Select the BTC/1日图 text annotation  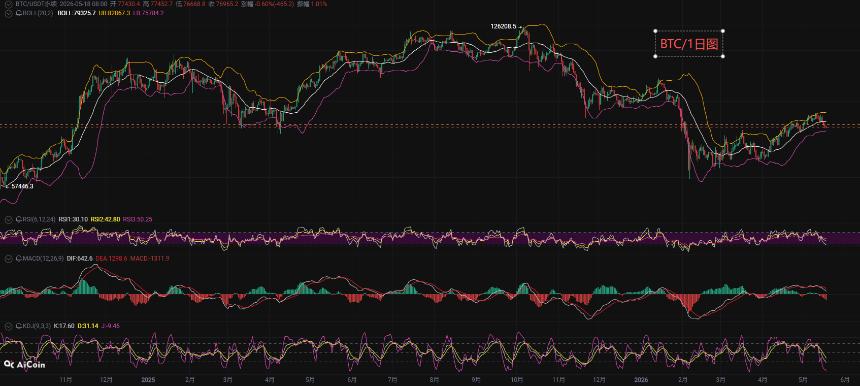click(689, 44)
